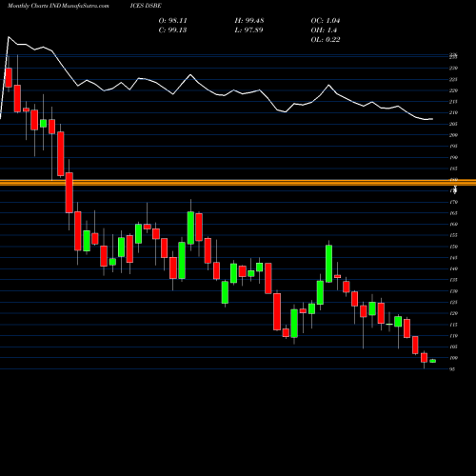The image size is (476, 476).
Task: Click the 200 price axis label
Action: coord(453,135)
